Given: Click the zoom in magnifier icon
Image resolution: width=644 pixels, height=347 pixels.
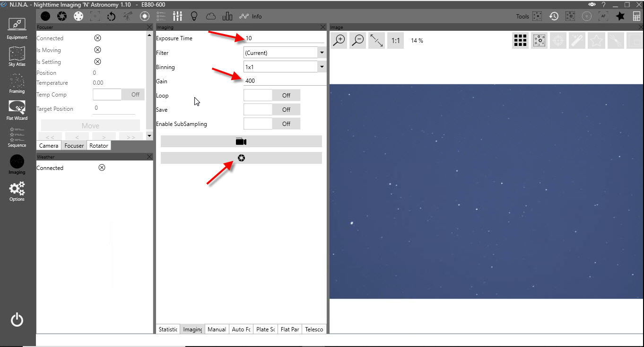Looking at the screenshot, I should click(x=339, y=40).
